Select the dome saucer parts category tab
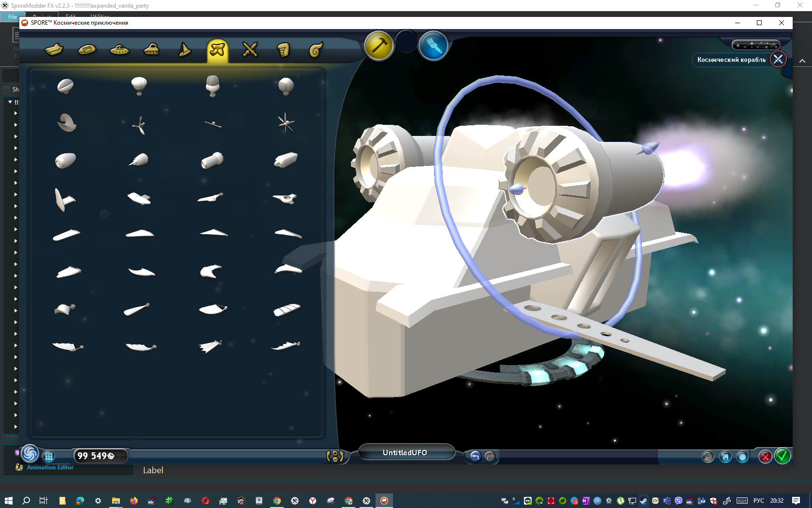 coord(152,49)
